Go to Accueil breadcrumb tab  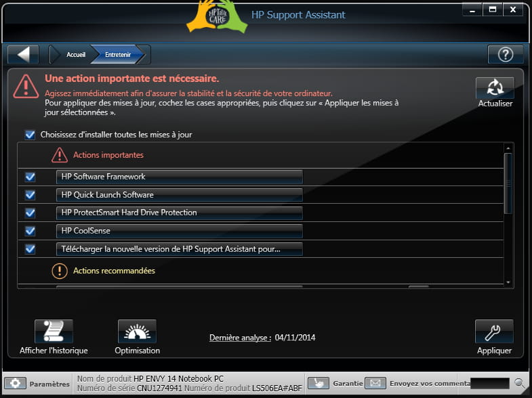click(76, 55)
